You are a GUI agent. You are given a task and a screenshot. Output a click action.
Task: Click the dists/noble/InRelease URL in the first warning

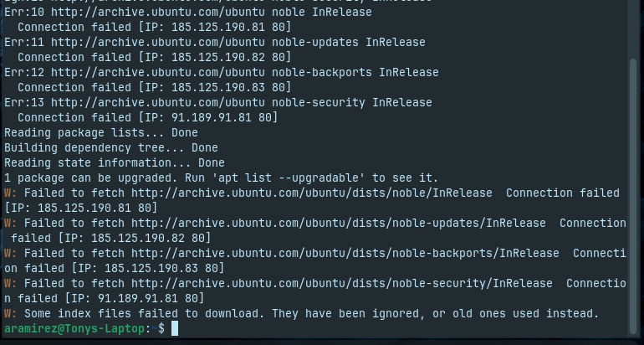[x=312, y=193]
